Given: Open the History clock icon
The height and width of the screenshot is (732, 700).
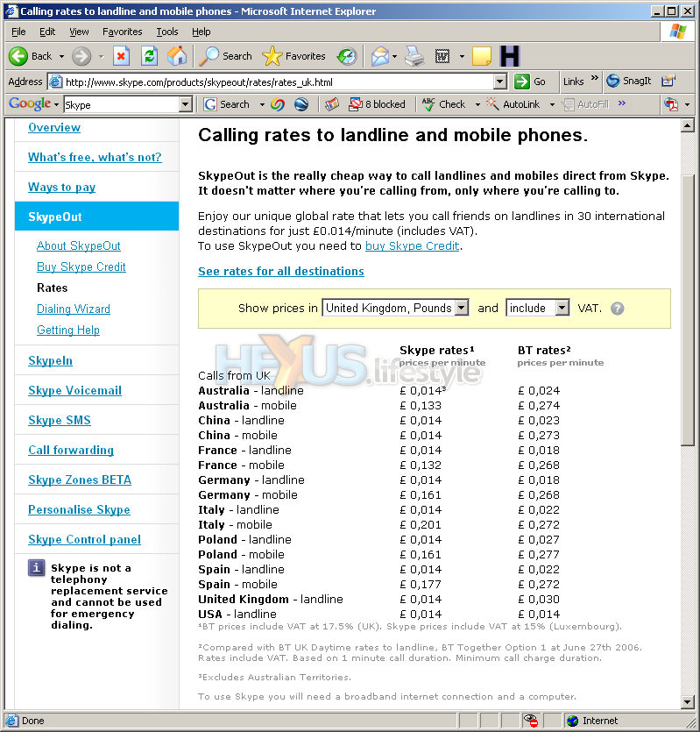Looking at the screenshot, I should (347, 56).
